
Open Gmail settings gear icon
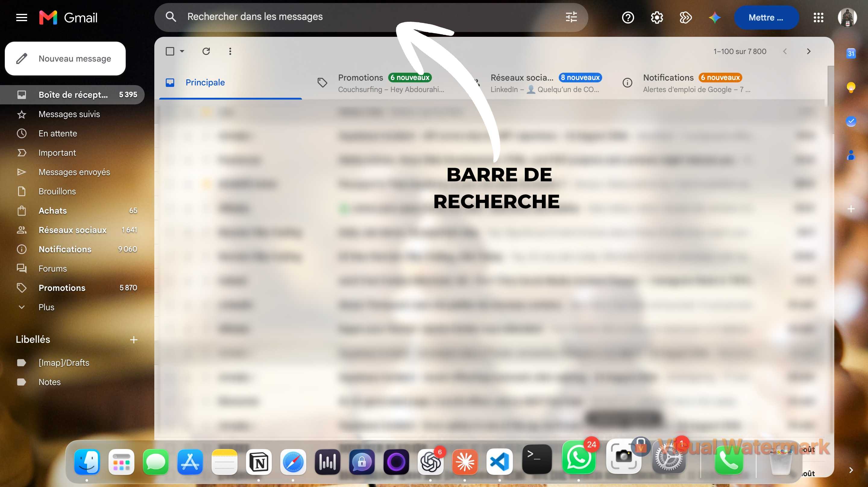[657, 18]
